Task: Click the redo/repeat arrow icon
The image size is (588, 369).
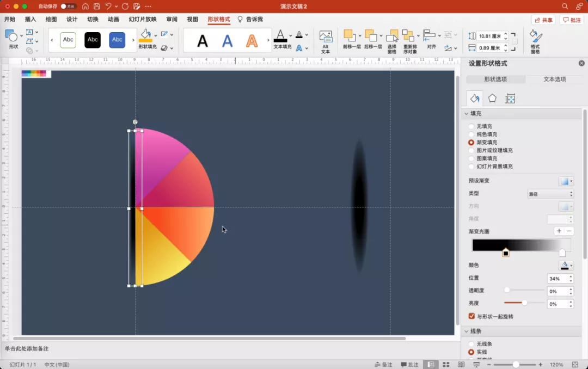Action: (x=125, y=7)
